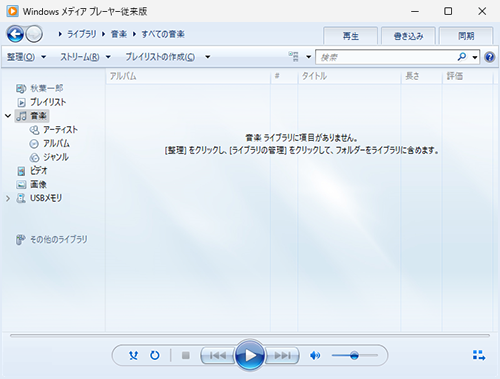Click the view options icon
Screen dimensions: 500x379
(x=294, y=57)
